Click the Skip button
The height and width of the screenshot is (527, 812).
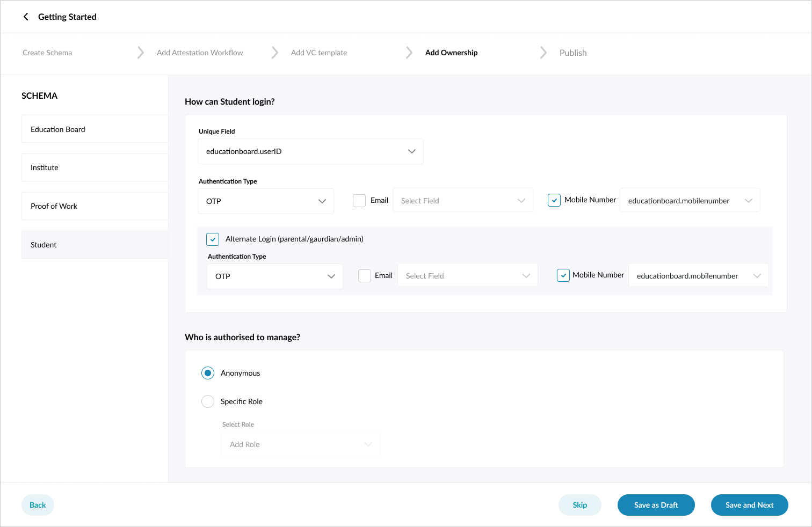pyautogui.click(x=579, y=504)
